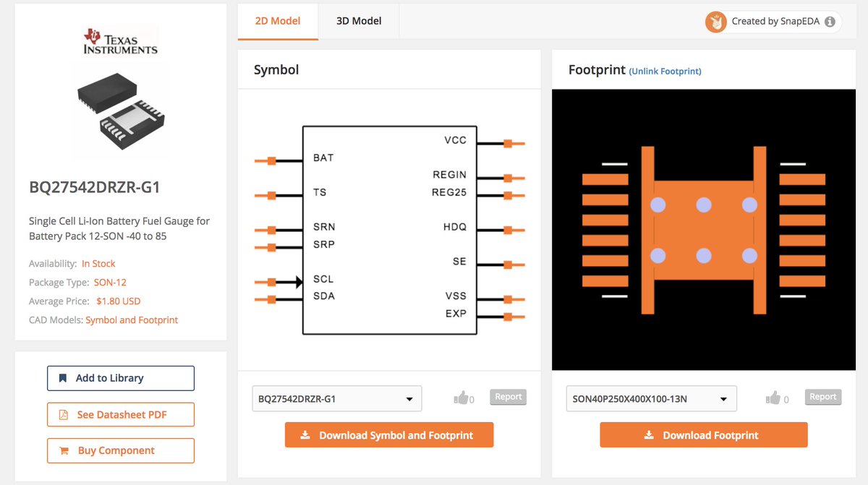Report the footprint using Report button
868x485 pixels.
pos(823,397)
